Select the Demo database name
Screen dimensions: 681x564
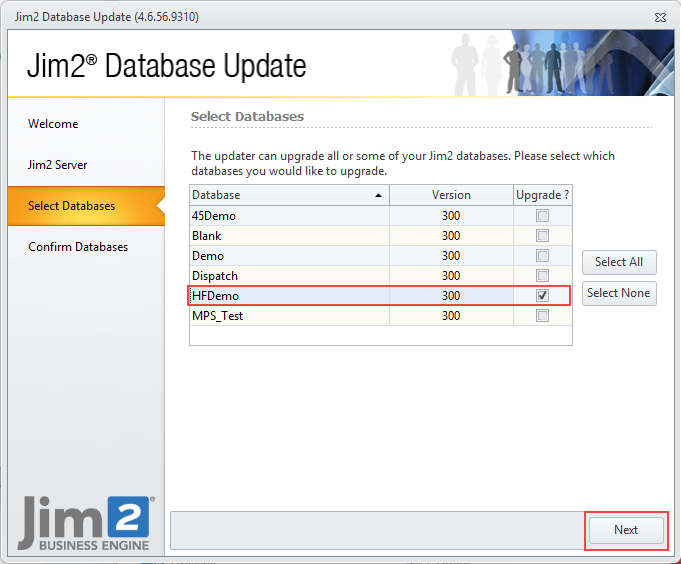[x=208, y=256]
